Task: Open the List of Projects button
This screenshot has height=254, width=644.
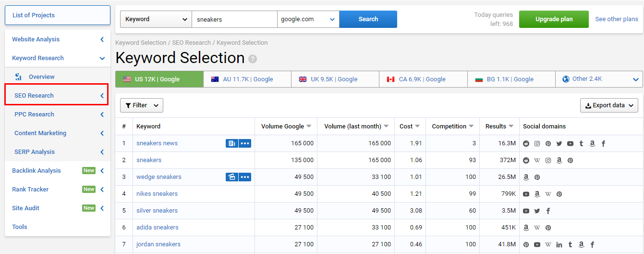Action: [x=58, y=15]
